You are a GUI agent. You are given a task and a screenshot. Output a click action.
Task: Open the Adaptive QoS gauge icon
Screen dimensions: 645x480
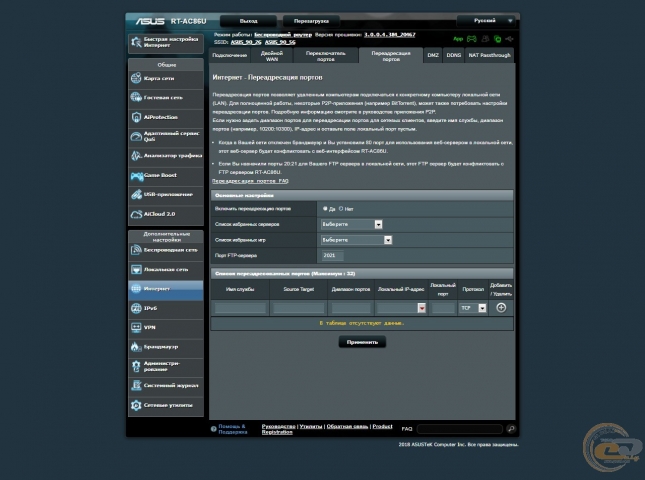click(x=136, y=137)
